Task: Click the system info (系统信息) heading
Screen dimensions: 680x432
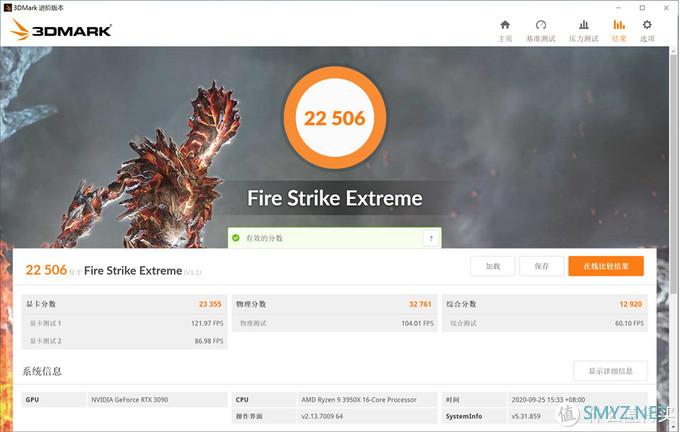Action: coord(42,371)
